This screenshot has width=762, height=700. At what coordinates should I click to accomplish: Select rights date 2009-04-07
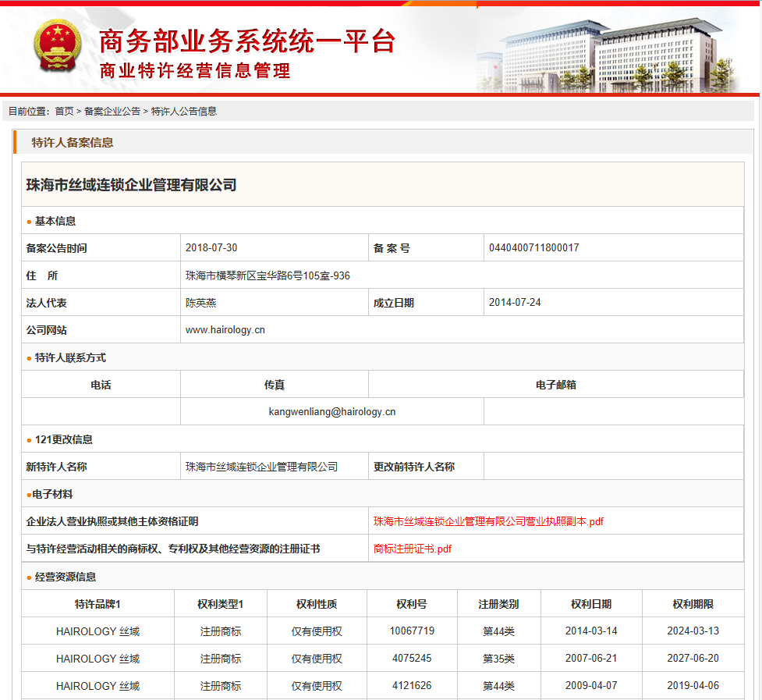point(591,685)
